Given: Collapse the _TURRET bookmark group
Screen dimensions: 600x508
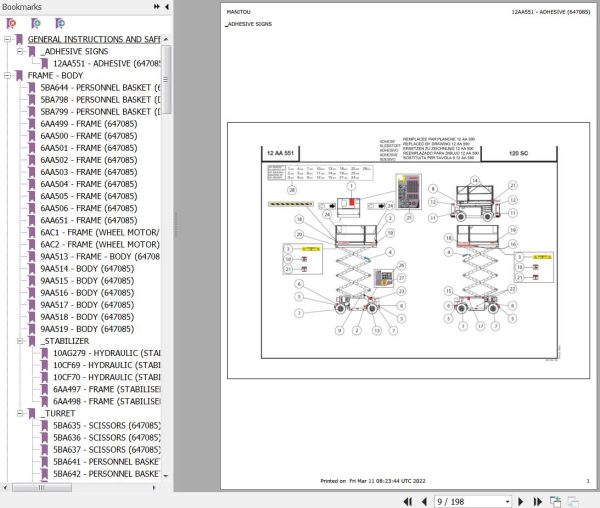Looking at the screenshot, I should pos(20,413).
